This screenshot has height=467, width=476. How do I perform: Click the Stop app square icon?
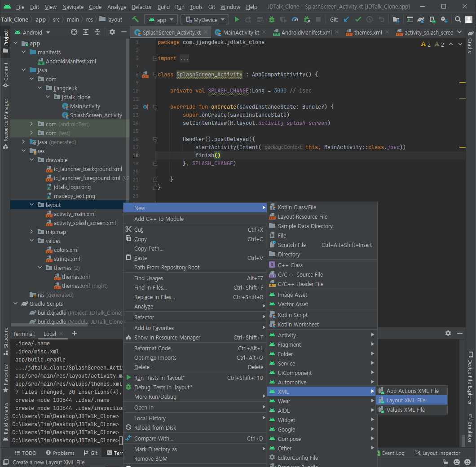pos(318,19)
